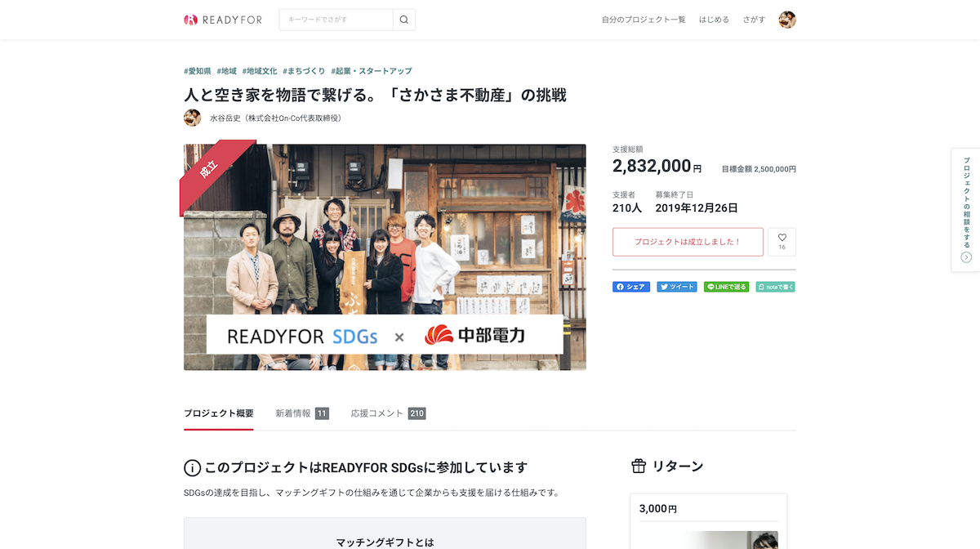Click the 210人 supporter count
This screenshot has height=549, width=980.
[x=627, y=208]
